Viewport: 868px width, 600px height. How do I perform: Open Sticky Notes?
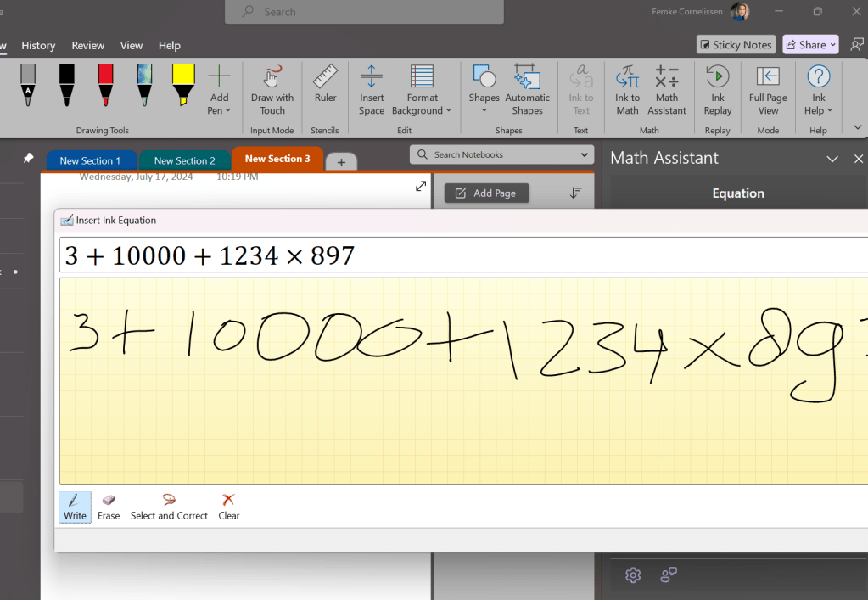(735, 45)
